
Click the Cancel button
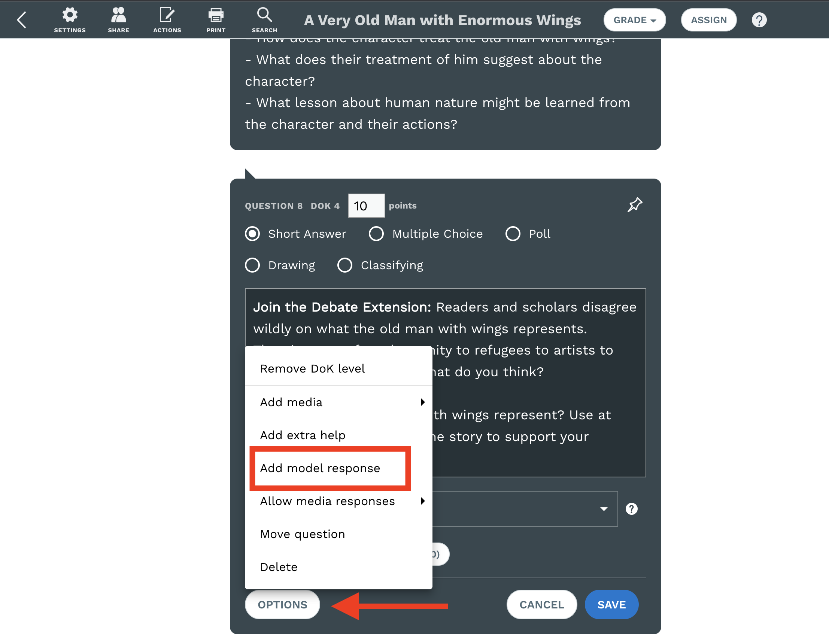(x=542, y=605)
